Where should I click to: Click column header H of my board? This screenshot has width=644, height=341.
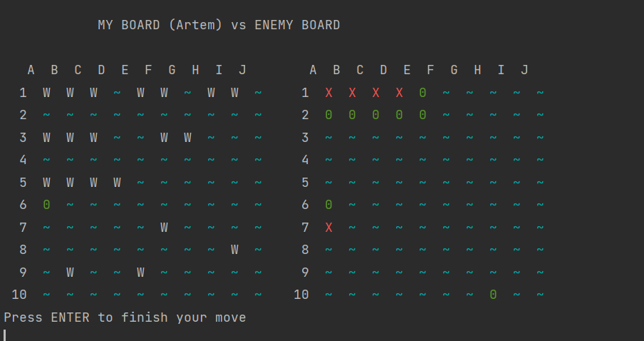coord(195,70)
